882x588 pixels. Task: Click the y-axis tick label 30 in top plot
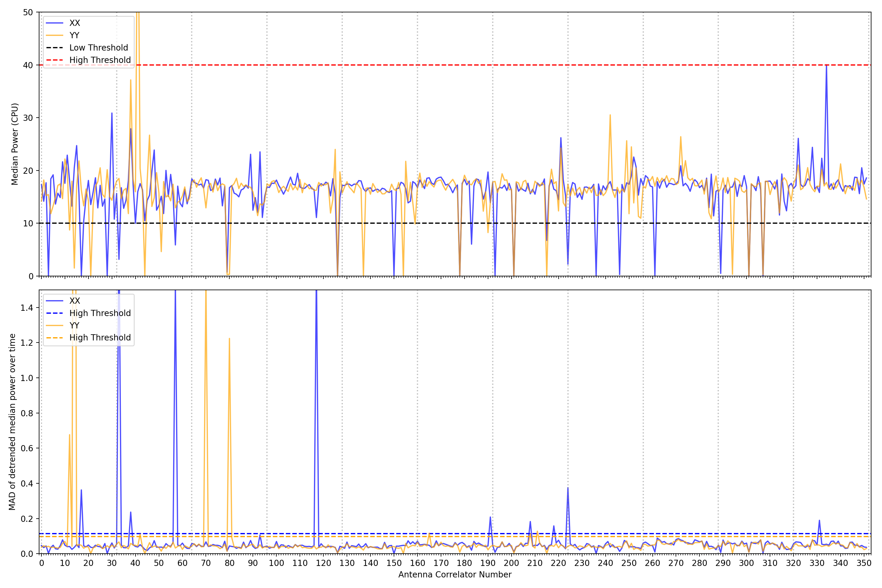(x=28, y=118)
